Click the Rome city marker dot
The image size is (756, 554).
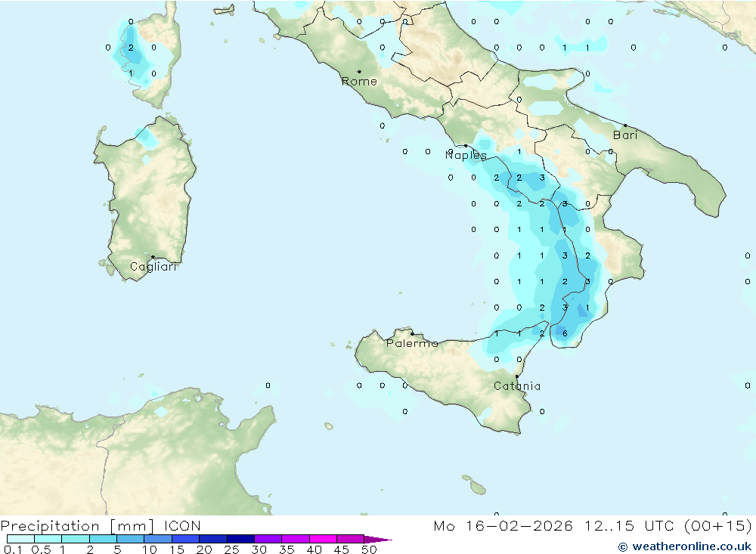coord(359,71)
